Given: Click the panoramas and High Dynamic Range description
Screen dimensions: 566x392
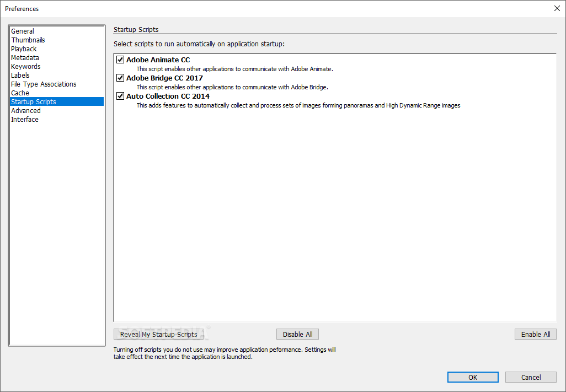Looking at the screenshot, I should pos(298,105).
